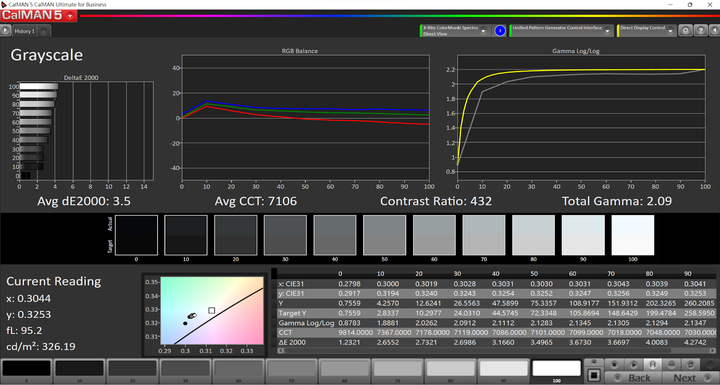This screenshot has width=720, height=385.
Task: Click the play arrow beside History 1
Action: tap(6, 31)
